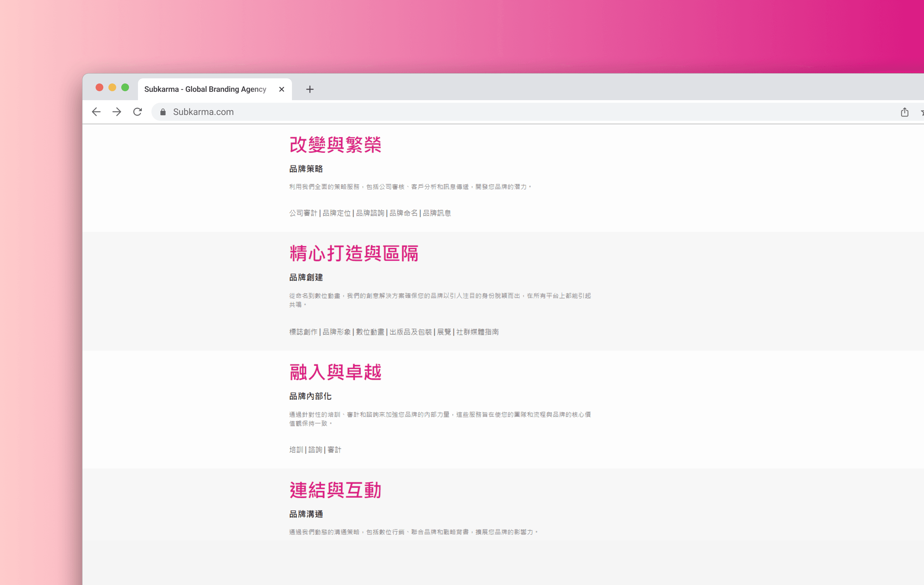The width and height of the screenshot is (924, 585).
Task: Click the 品牌形象 service item
Action: tap(337, 332)
